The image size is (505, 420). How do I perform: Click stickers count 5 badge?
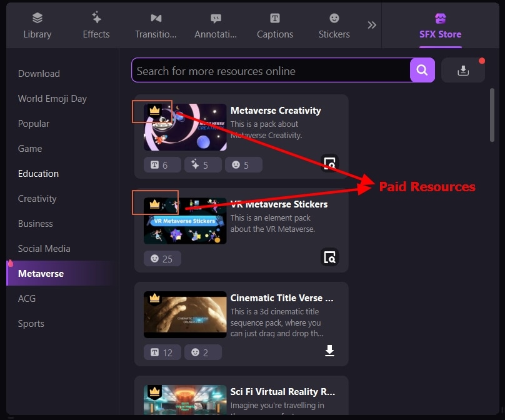[243, 165]
